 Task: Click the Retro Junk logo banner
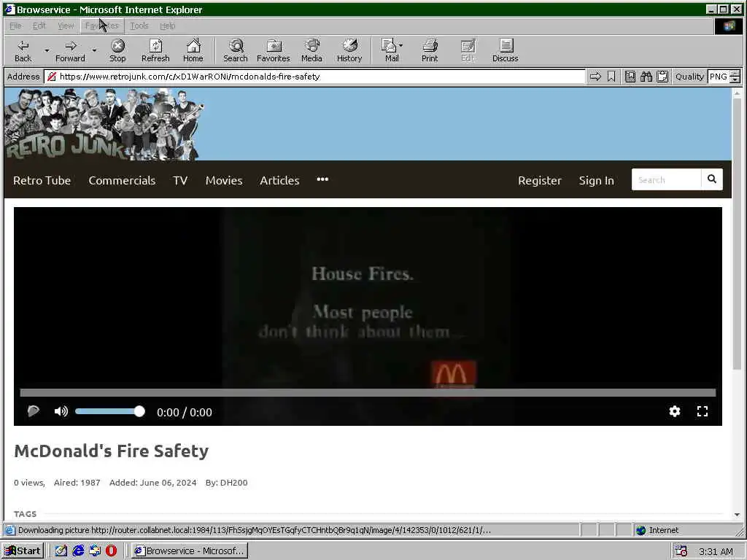(104, 124)
